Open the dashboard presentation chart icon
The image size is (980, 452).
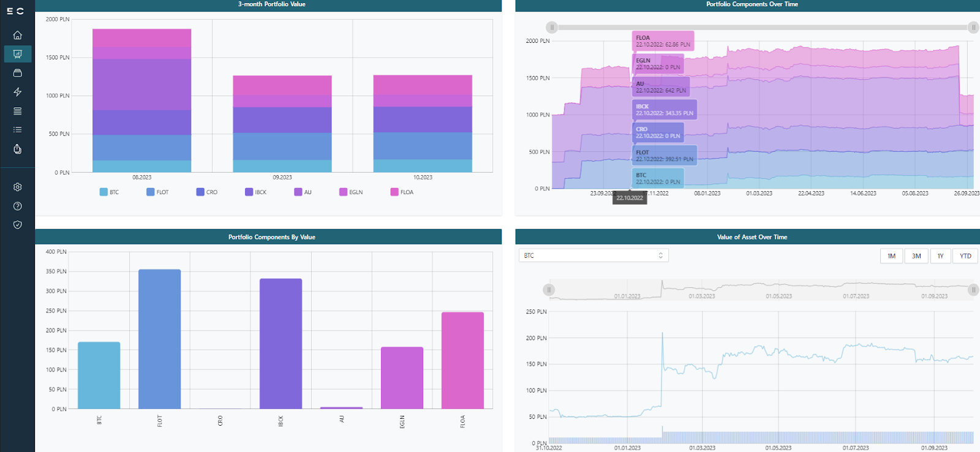[x=18, y=54]
